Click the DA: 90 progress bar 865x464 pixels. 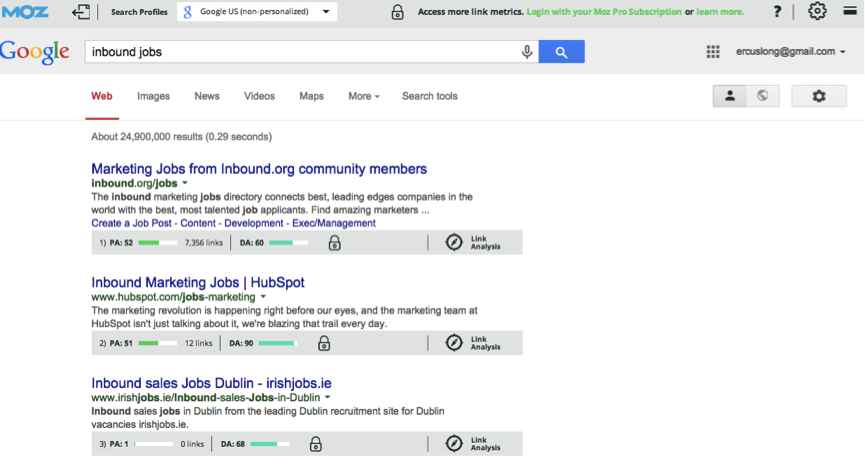(x=277, y=343)
